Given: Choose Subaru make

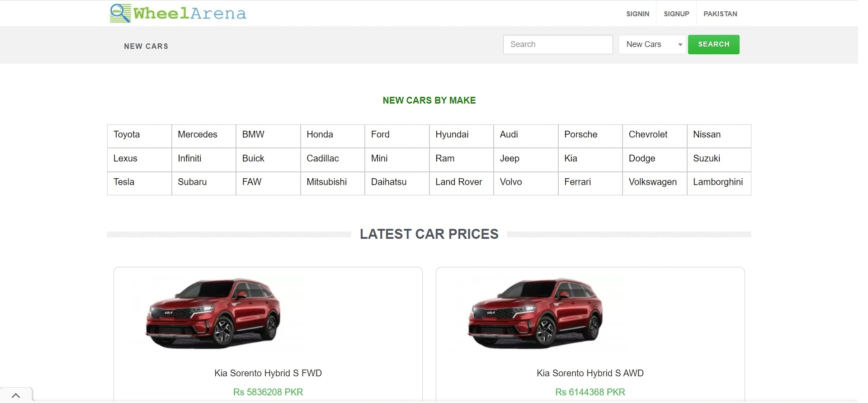Looking at the screenshot, I should tap(192, 182).
